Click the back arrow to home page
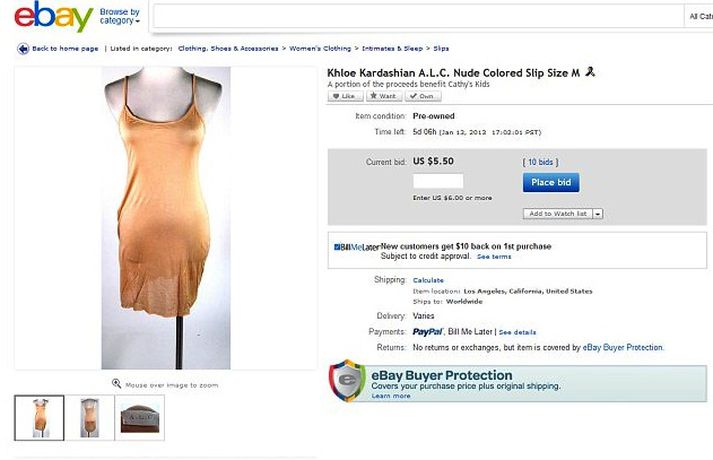This screenshot has height=460, width=713. click(22, 48)
